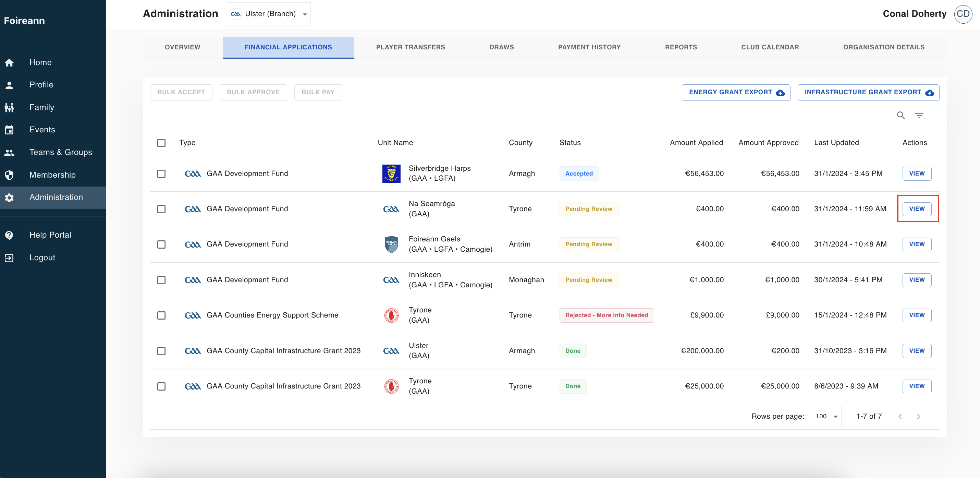Go to the next page arrow
The width and height of the screenshot is (980, 478).
click(918, 416)
